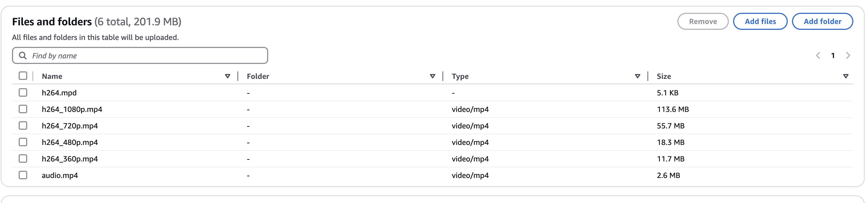868x203 pixels.
Task: Click the Name column header
Action: click(52, 76)
